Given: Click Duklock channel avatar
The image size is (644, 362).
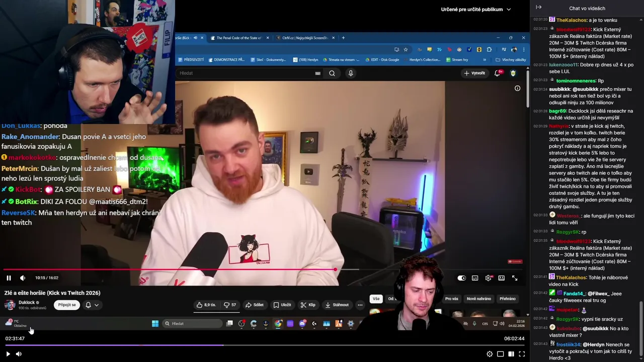Looking at the screenshot, I should (x=10, y=305).
